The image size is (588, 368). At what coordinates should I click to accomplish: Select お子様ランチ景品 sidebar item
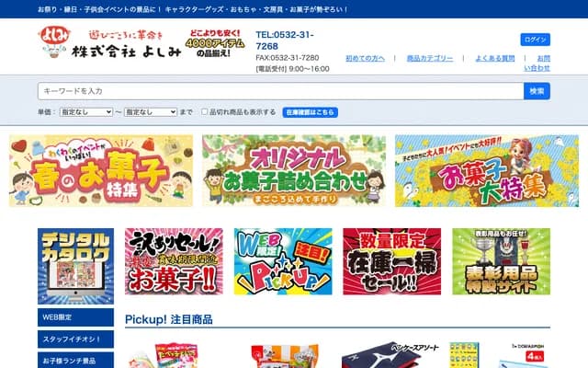tap(75, 360)
